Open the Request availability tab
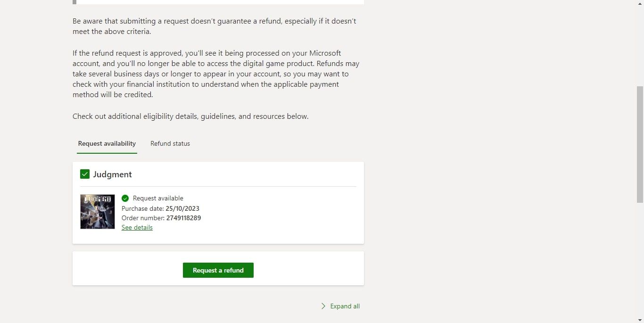644x323 pixels. tap(107, 143)
